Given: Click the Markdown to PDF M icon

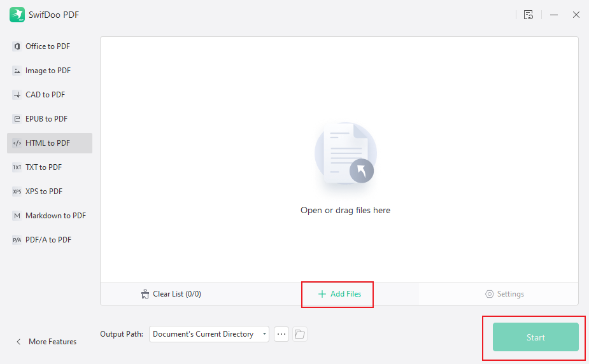Looking at the screenshot, I should pos(17,216).
